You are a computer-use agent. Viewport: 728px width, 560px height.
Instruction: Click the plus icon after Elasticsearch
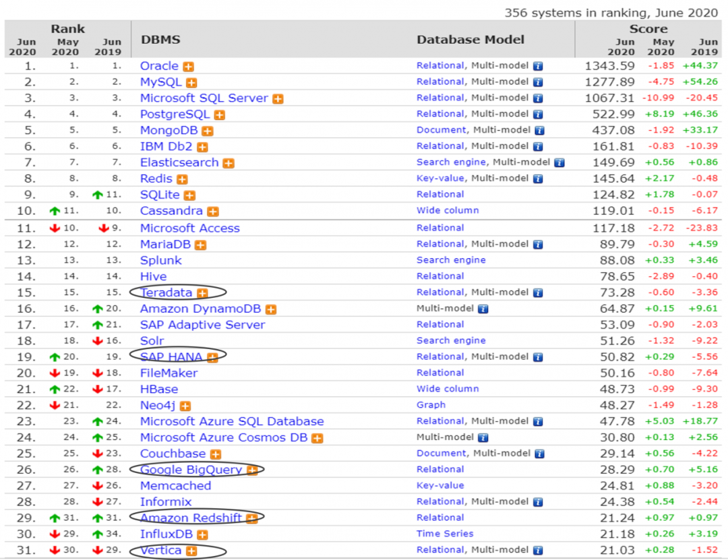coord(229,164)
